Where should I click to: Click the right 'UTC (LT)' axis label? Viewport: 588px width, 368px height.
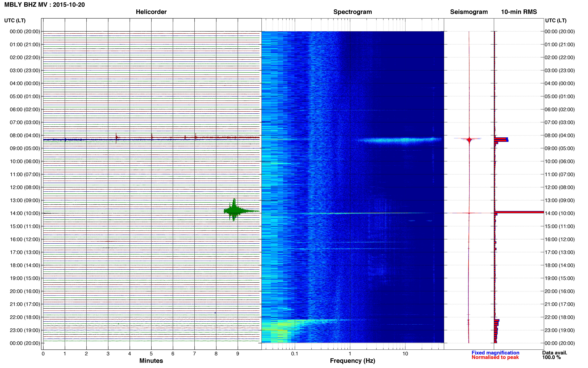556,20
